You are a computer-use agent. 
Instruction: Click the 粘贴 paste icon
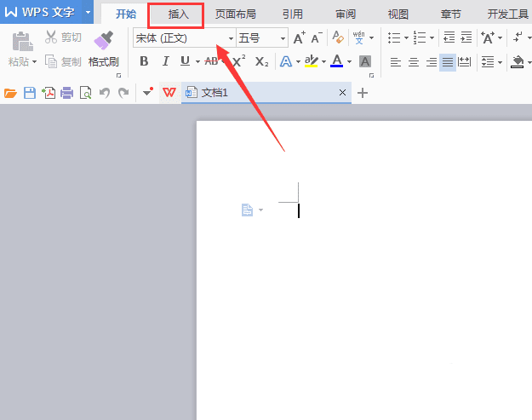pos(22,42)
